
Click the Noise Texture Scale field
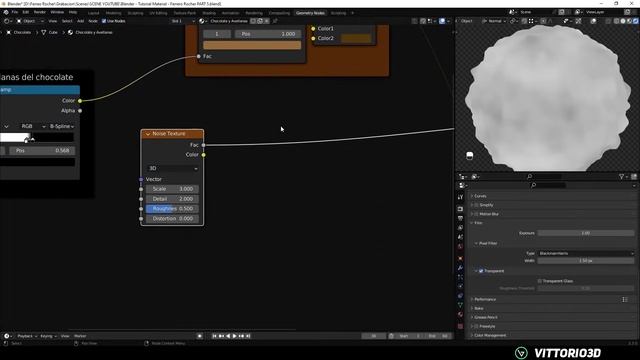coord(173,189)
